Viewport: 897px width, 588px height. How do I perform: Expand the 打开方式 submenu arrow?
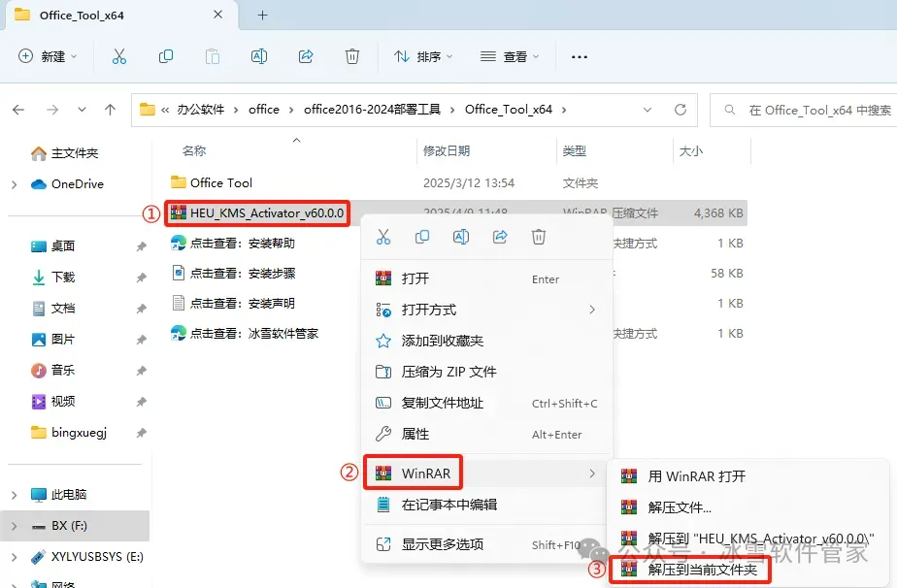(x=592, y=310)
